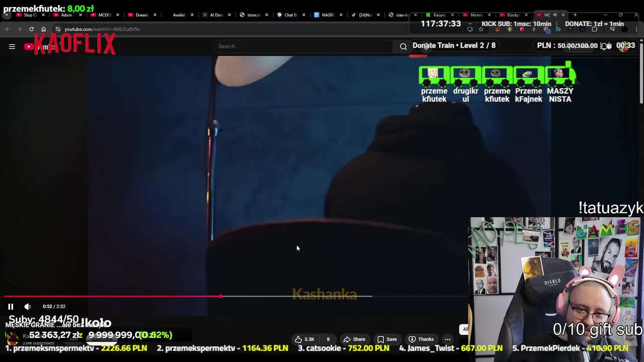
Task: Go back in browser history
Action: point(8,29)
